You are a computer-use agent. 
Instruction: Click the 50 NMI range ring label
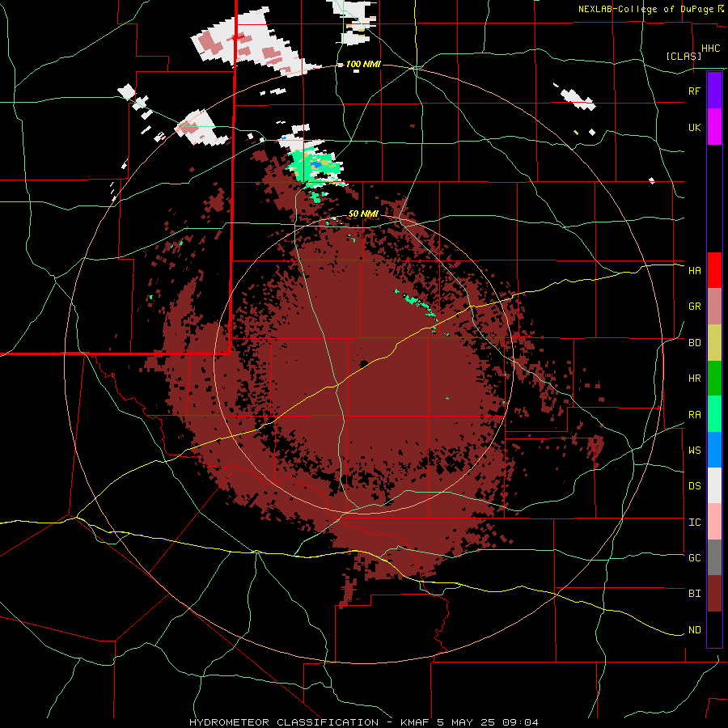(363, 214)
